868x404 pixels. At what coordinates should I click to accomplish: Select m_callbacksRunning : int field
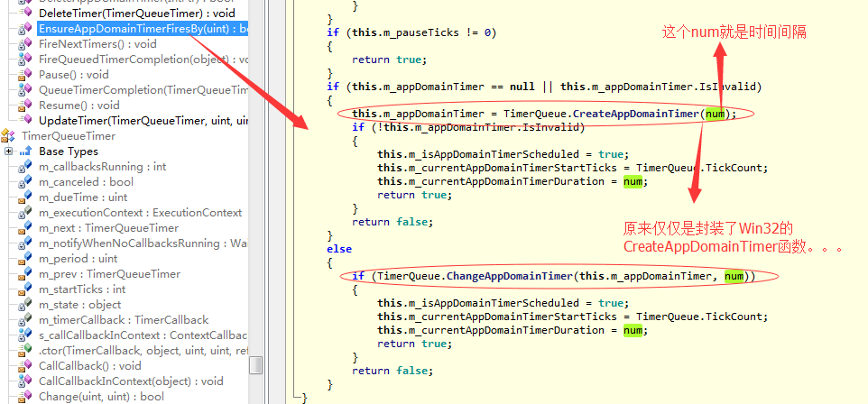[103, 167]
